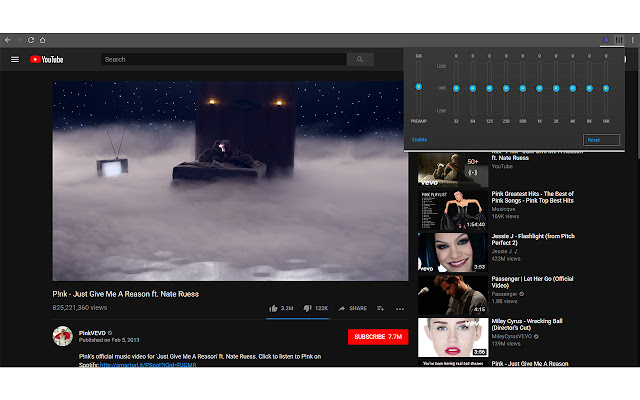Open the Save to playlist menu
Viewport: 640px width, 400px height.
click(381, 308)
